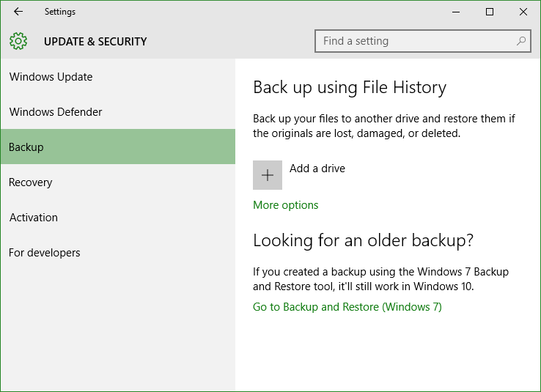Click the plus icon to add a drive
The image size is (541, 392).
tap(268, 175)
